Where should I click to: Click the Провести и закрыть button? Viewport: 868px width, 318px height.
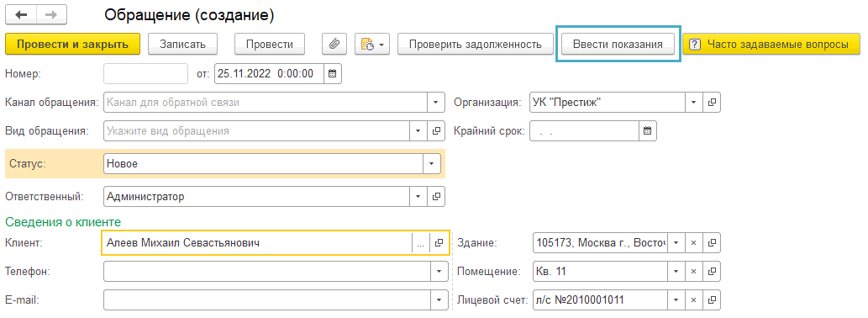coord(72,45)
